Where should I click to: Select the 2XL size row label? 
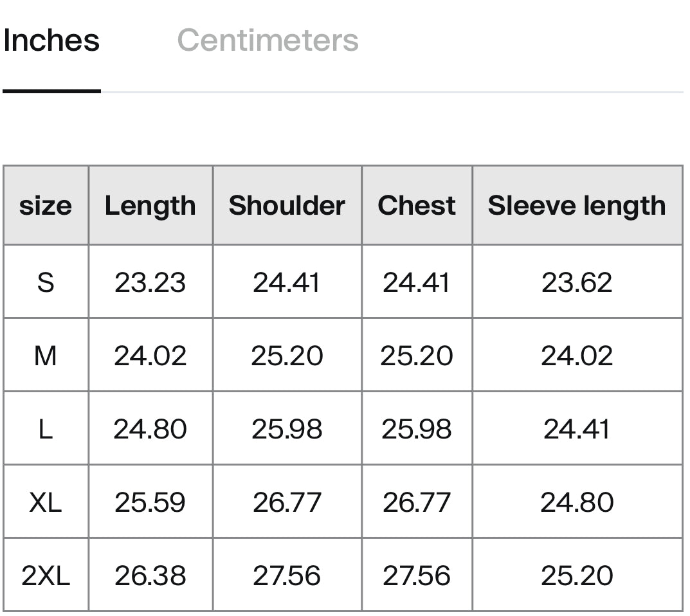click(46, 575)
